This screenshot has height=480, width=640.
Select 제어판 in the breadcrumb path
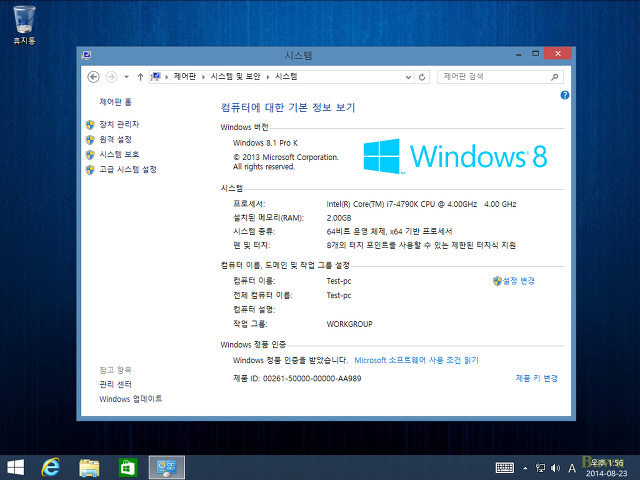coord(184,76)
